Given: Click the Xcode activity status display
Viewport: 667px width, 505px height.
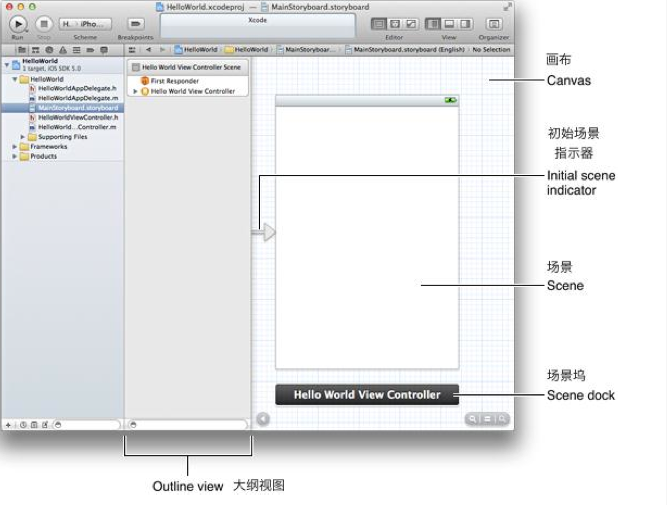Looking at the screenshot, I should coord(257,26).
